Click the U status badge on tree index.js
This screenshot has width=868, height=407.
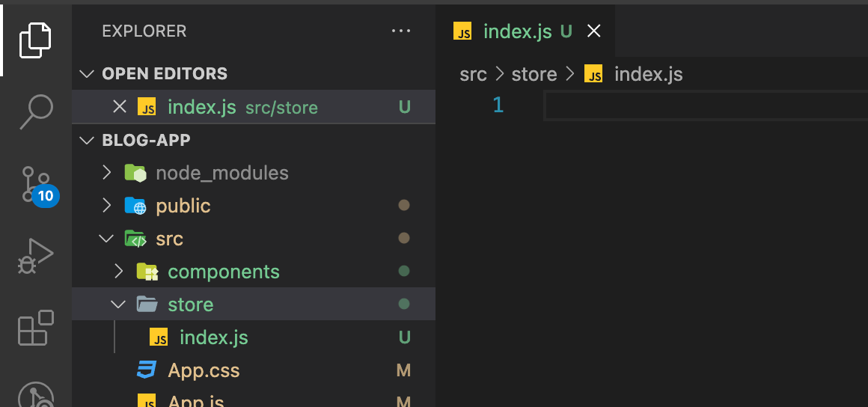(x=405, y=337)
